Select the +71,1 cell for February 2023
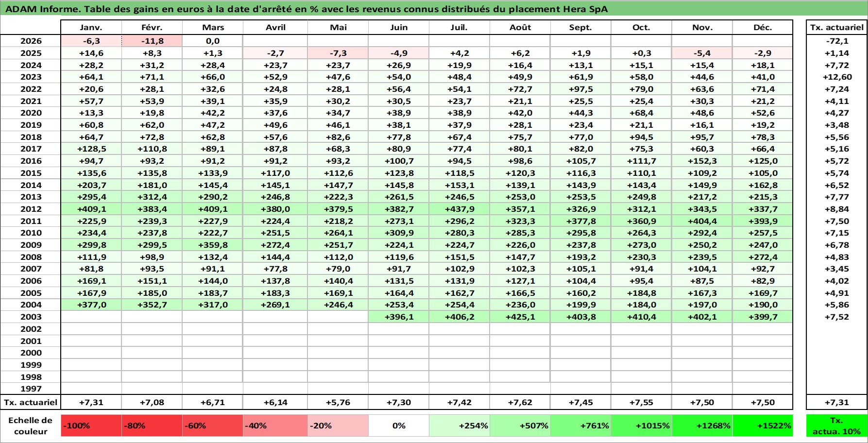Viewport: 868px width, 443px height. (152, 77)
